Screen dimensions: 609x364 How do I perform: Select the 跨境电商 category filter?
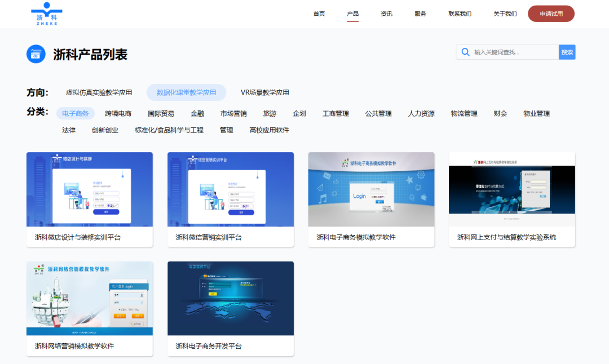pyautogui.click(x=118, y=113)
